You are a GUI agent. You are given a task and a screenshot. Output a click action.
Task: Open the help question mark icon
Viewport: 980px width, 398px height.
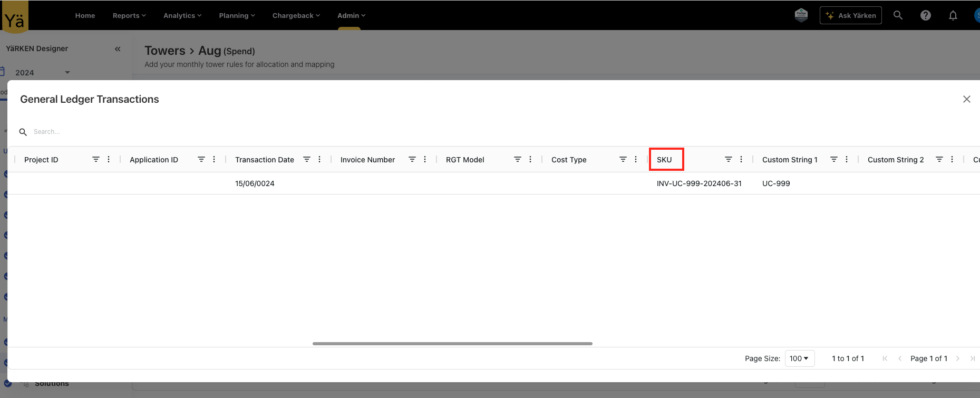click(925, 15)
